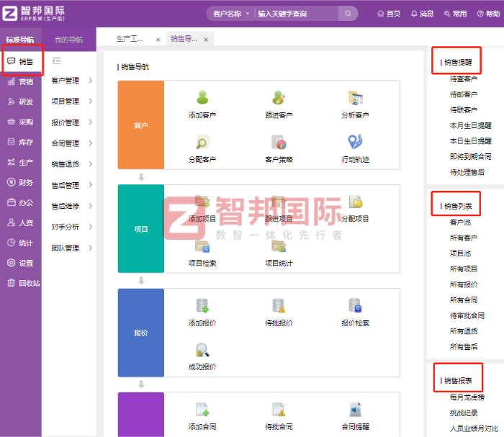Open the 所有售后 list link
The width and height of the screenshot is (504, 437).
pyautogui.click(x=464, y=346)
